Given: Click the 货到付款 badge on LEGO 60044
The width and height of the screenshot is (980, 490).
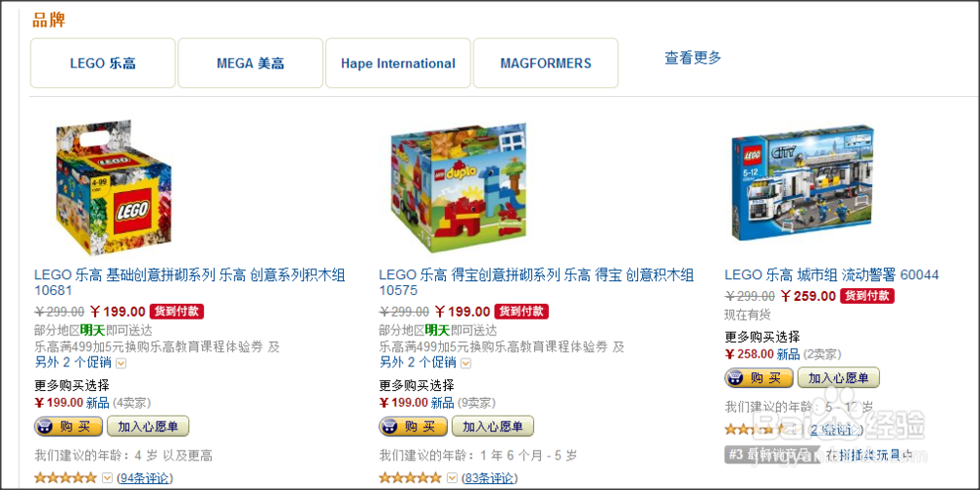Looking at the screenshot, I should point(867,296).
